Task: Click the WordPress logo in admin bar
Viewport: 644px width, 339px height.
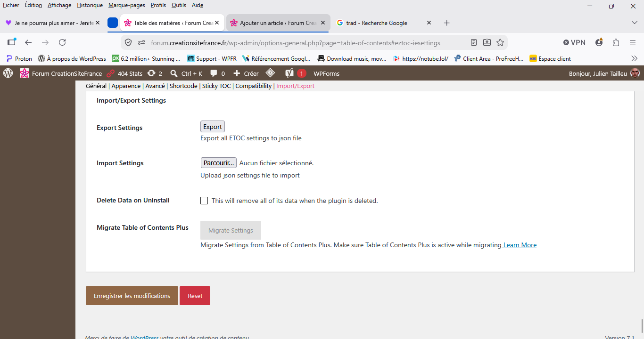Action: click(x=8, y=73)
